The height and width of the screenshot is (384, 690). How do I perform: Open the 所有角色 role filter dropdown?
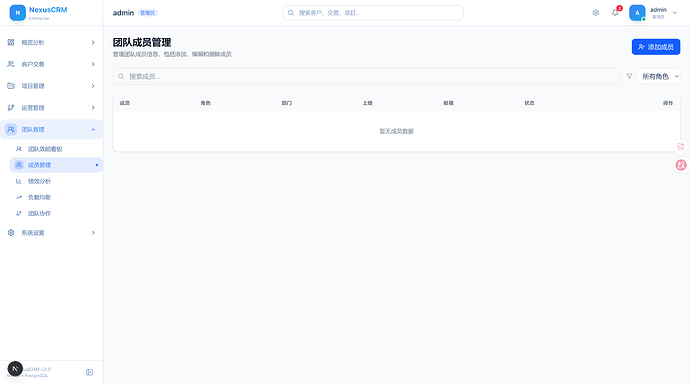[x=658, y=77]
